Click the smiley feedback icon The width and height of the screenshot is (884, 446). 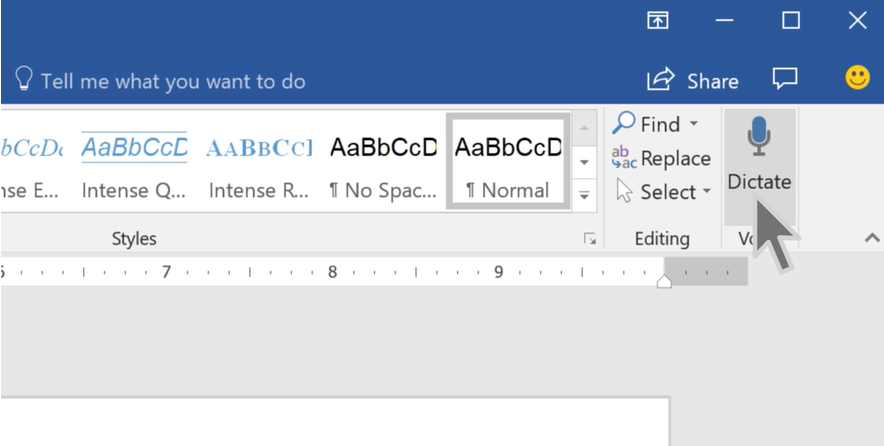[857, 79]
